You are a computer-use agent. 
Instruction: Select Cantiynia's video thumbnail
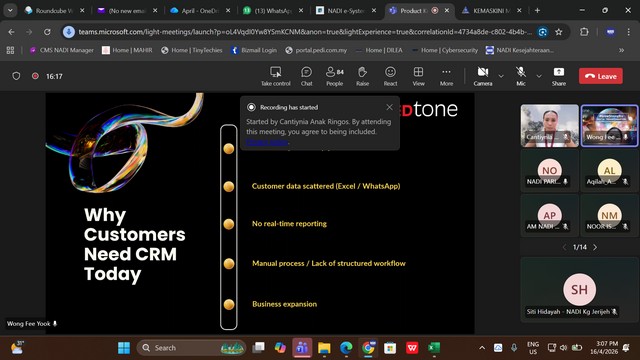coord(549,126)
